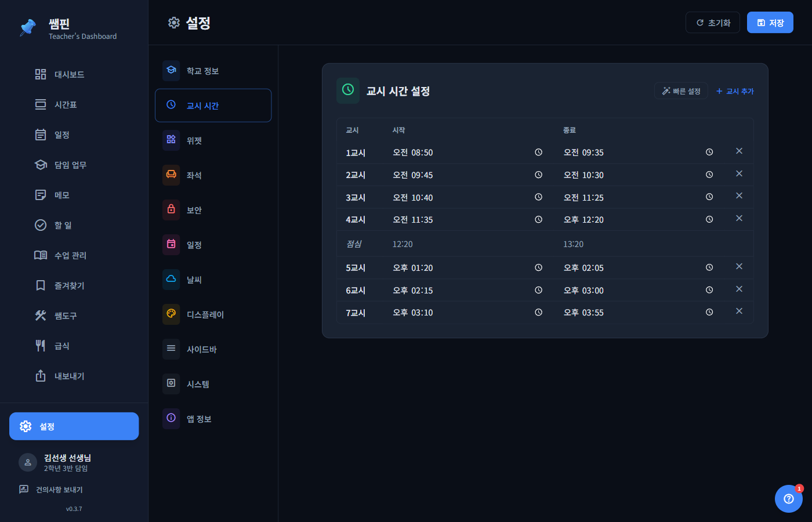Click the 위젯 settings icon
812x522 pixels.
tap(171, 140)
